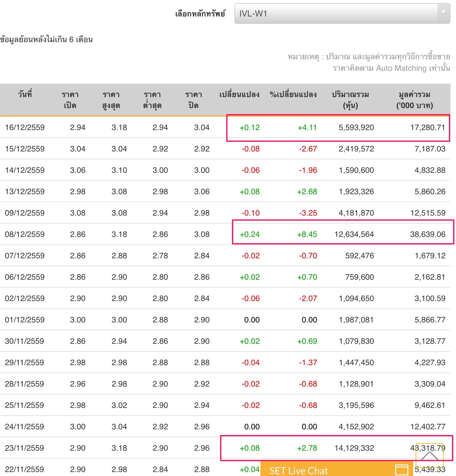
Task: Select the date 28/11/2559
Action: (x=24, y=384)
